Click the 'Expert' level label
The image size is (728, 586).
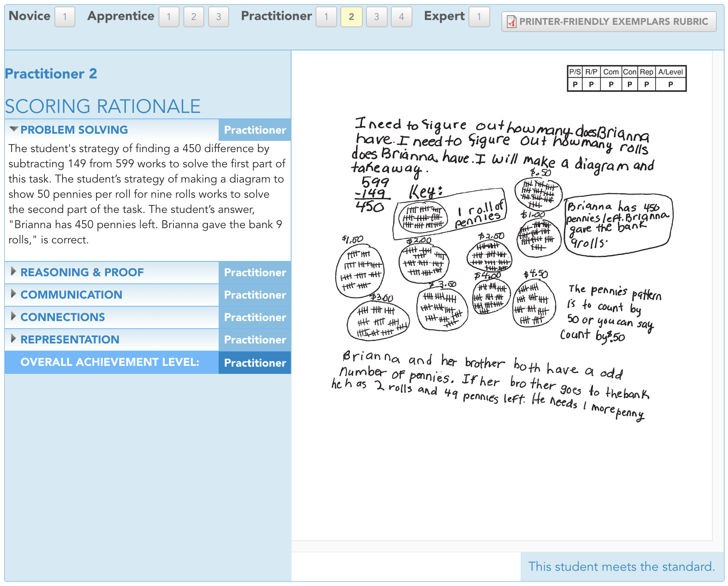[x=444, y=16]
